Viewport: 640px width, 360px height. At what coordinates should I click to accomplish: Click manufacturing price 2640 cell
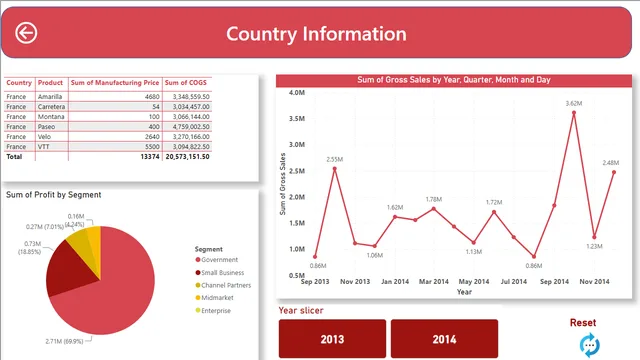tap(152, 137)
